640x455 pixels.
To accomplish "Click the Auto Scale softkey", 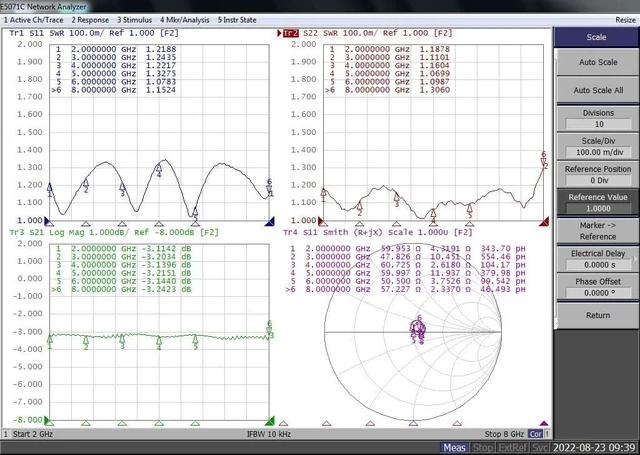I will tap(597, 62).
